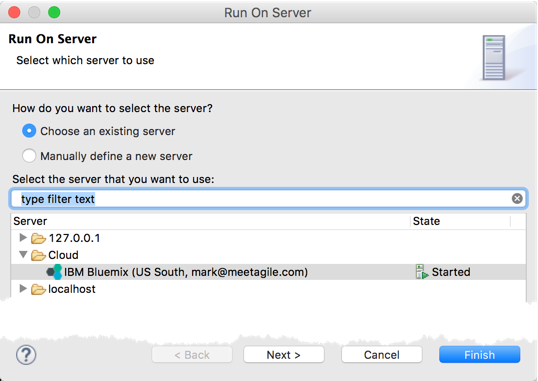Select the Cloud tree row label
538x381 pixels.
tap(63, 255)
